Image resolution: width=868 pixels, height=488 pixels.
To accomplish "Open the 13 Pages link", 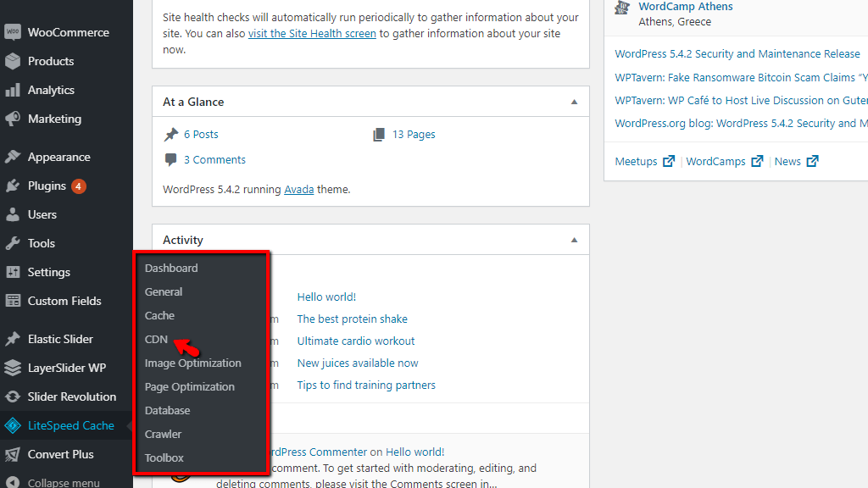I will coord(414,135).
